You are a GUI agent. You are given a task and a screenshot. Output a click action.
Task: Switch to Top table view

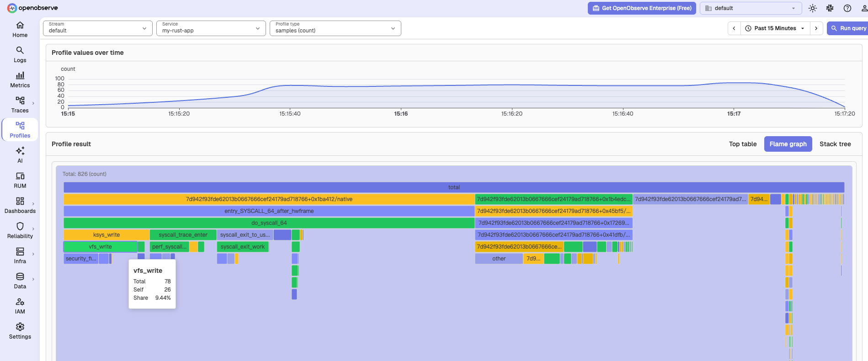click(x=743, y=144)
